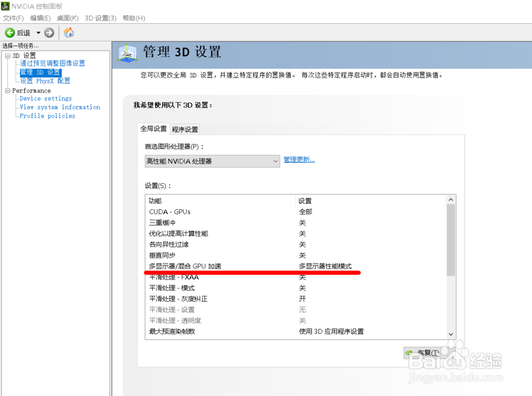Image resolution: width=532 pixels, height=396 pixels.
Task: Open the 首选图形处理器 dropdown
Action: click(212, 161)
